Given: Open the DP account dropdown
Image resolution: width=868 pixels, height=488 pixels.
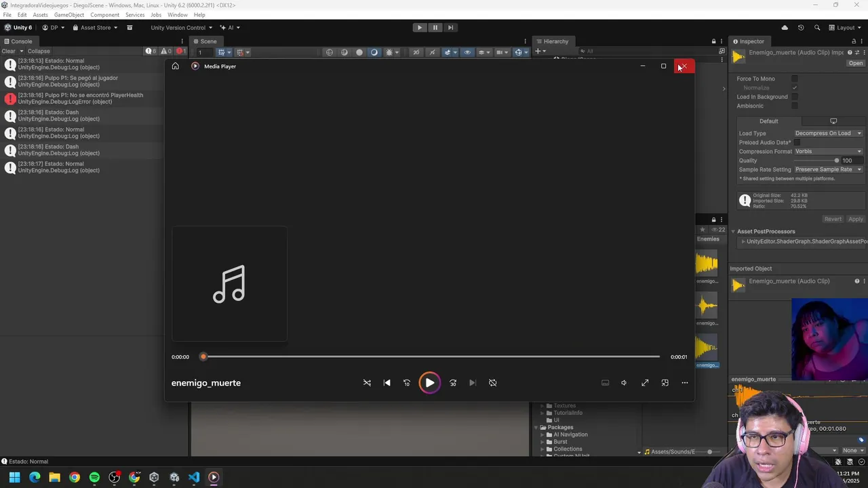Looking at the screenshot, I should 54,28.
